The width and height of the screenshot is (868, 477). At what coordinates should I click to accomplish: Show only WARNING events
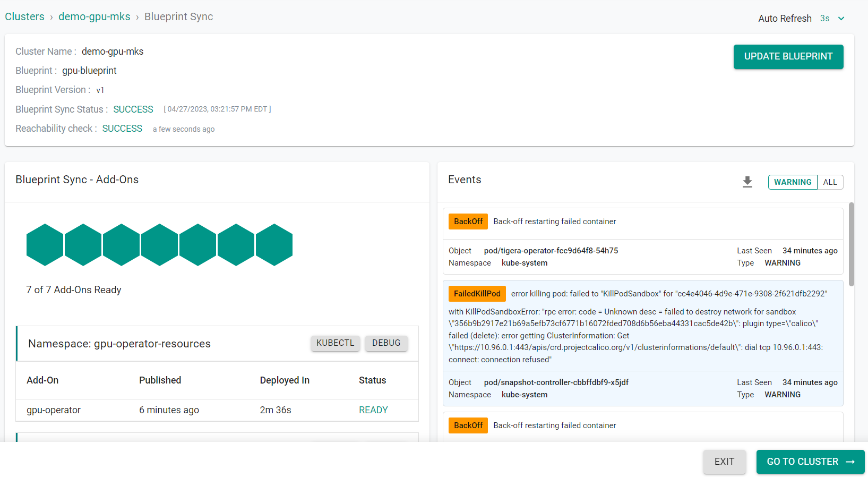[793, 182]
